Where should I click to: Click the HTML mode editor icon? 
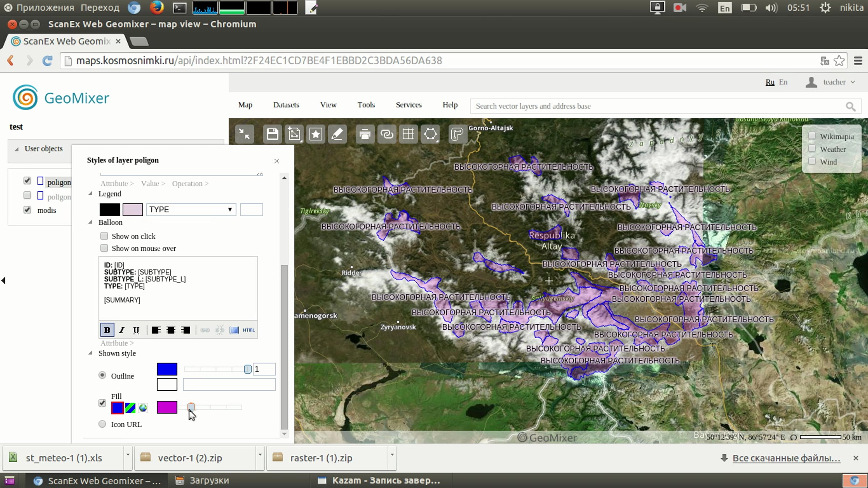249,330
